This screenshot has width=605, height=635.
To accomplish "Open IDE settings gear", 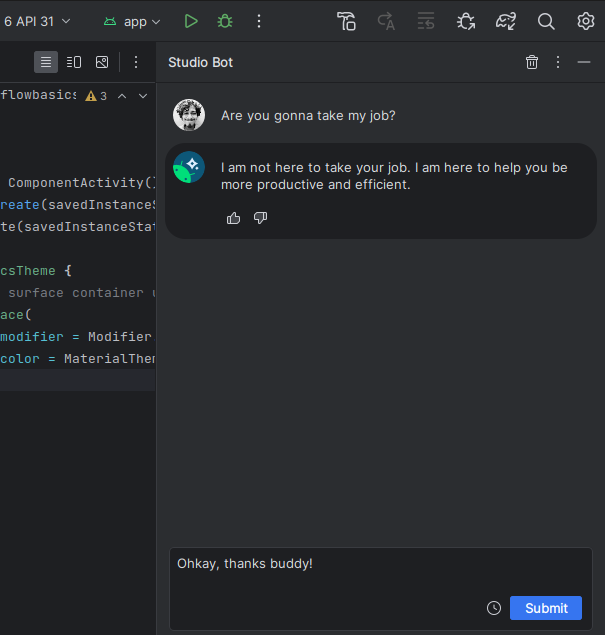I will click(586, 21).
